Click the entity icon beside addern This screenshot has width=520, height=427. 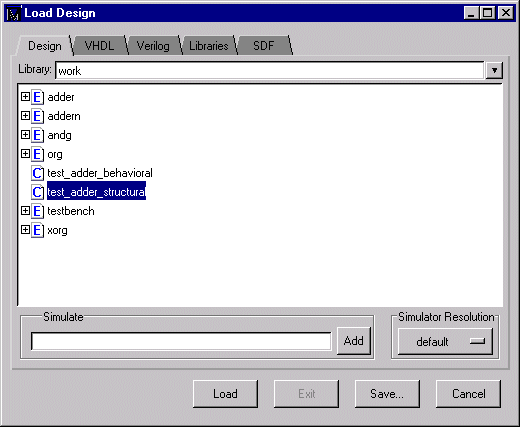[x=37, y=116]
